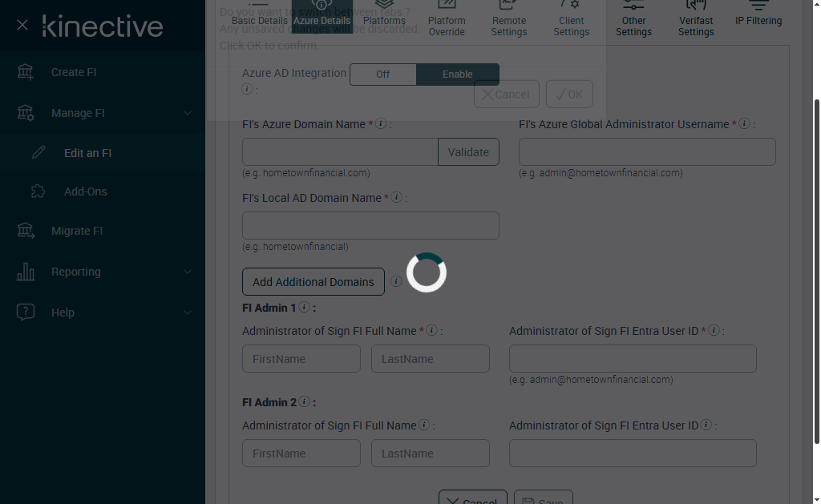Click the Add-Ons puzzle icon

coord(38,191)
